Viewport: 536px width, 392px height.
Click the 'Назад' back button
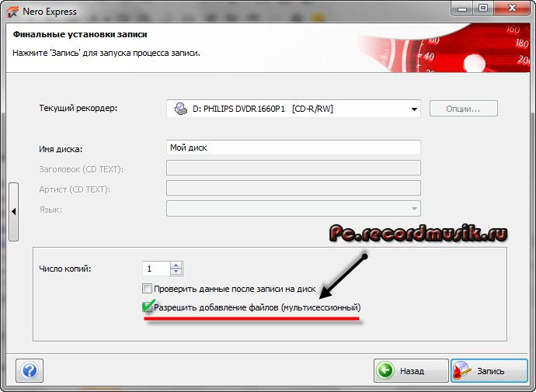tap(411, 370)
